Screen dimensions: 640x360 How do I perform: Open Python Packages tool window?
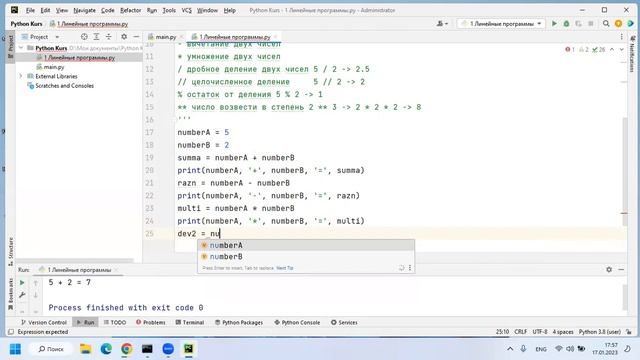239,322
